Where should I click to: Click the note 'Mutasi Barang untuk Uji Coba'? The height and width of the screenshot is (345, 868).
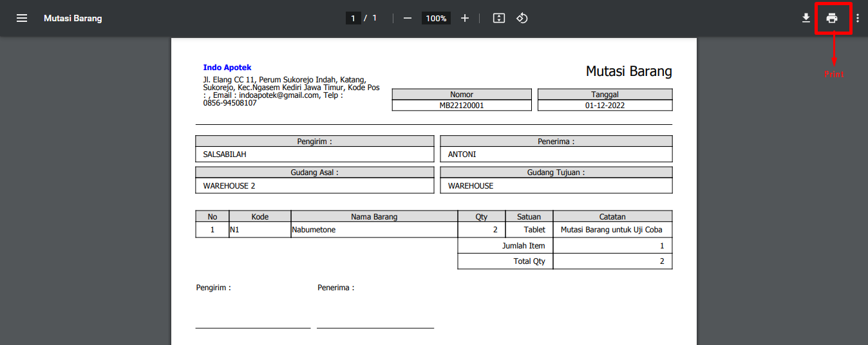point(612,230)
